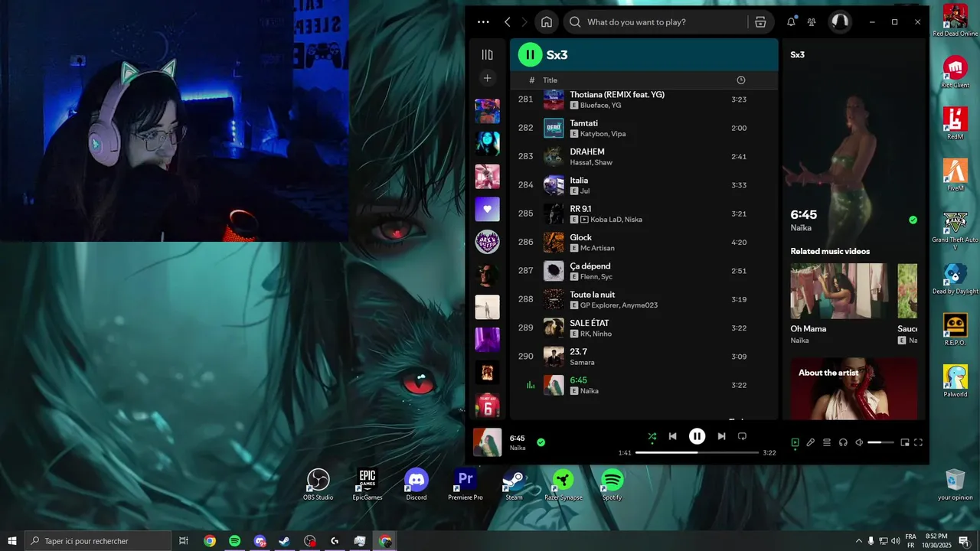Viewport: 980px width, 551px height.
Task: Toggle liked checkmark in bottom player bar
Action: pos(541,442)
